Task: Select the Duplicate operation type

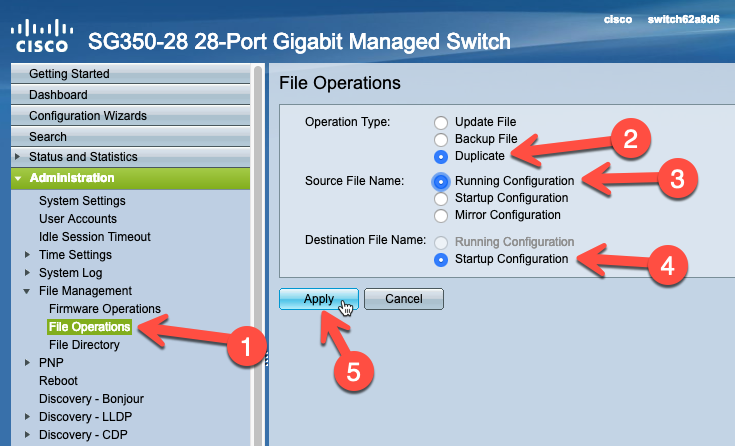Action: coord(441,157)
